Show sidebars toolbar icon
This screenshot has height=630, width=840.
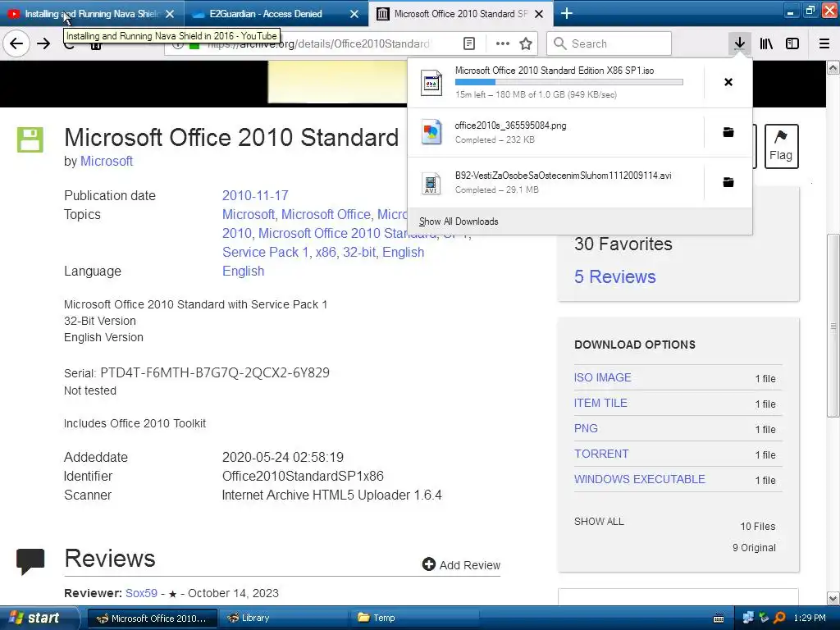(x=792, y=43)
